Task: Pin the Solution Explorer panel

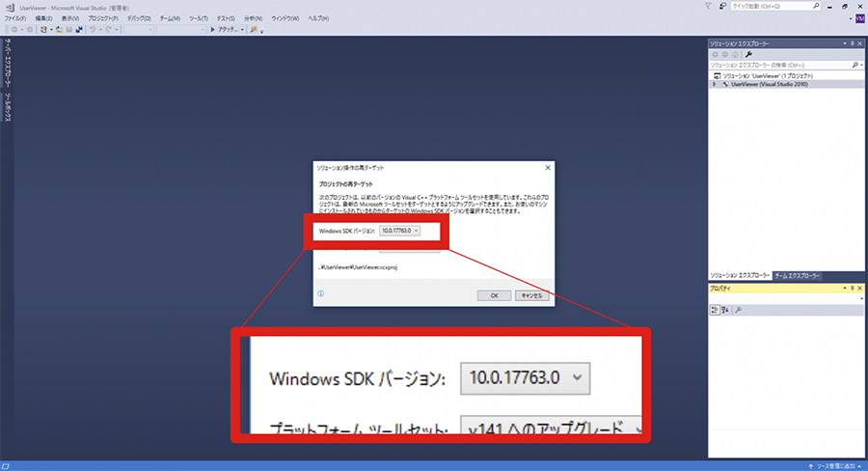Action: click(853, 43)
